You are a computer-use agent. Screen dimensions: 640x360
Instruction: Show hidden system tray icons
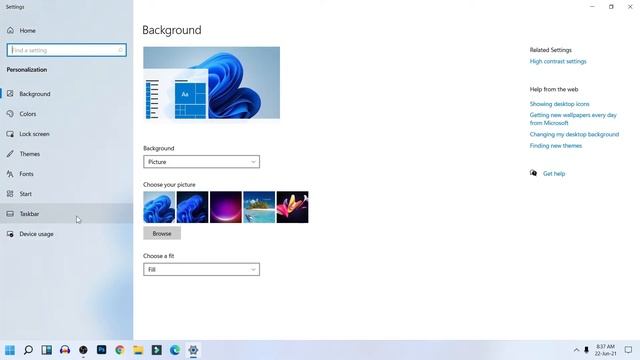coord(576,350)
